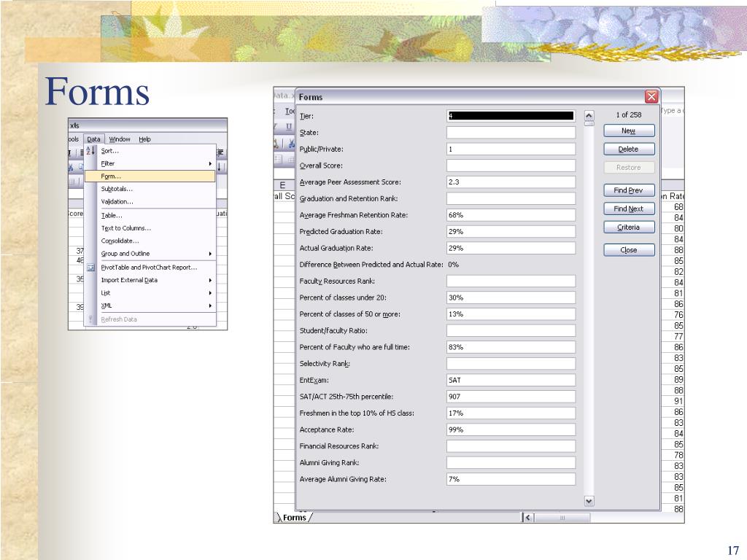This screenshot has width=747, height=560.
Task: Open the Window menu
Action: coord(120,139)
